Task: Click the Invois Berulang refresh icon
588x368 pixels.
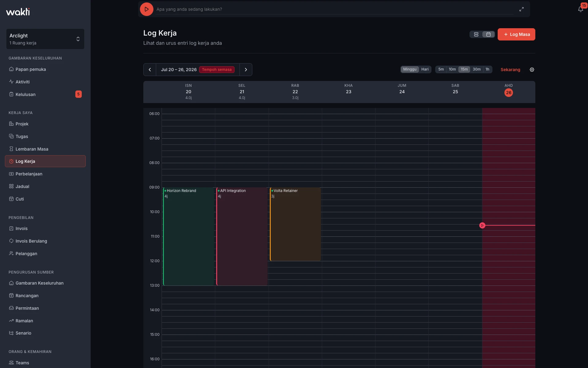Action: pyautogui.click(x=11, y=241)
